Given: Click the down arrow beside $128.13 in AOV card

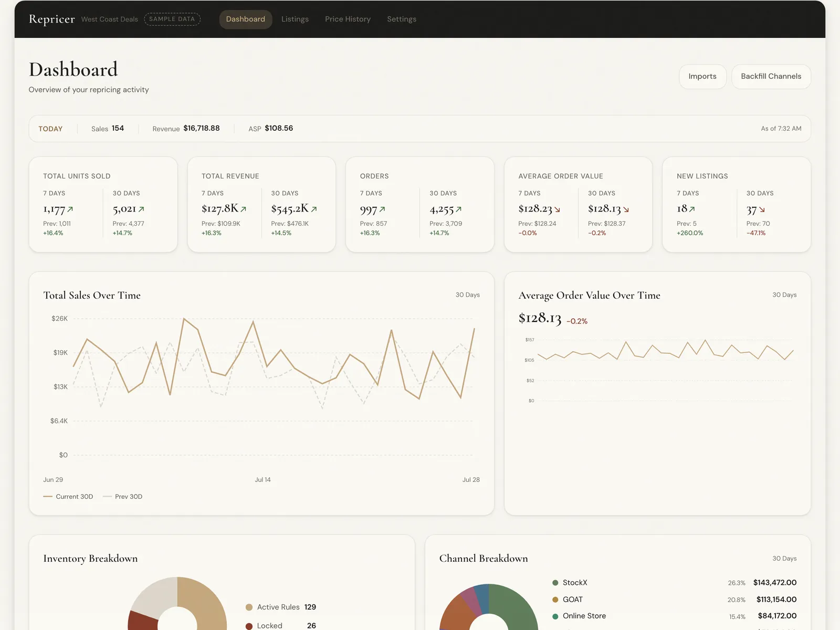Looking at the screenshot, I should pyautogui.click(x=626, y=209).
